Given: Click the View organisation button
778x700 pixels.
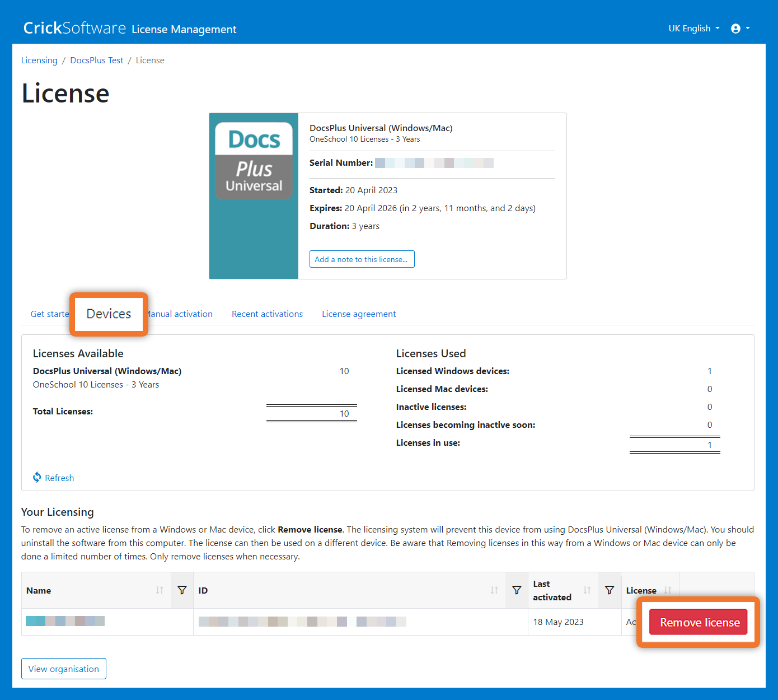Looking at the screenshot, I should point(64,669).
